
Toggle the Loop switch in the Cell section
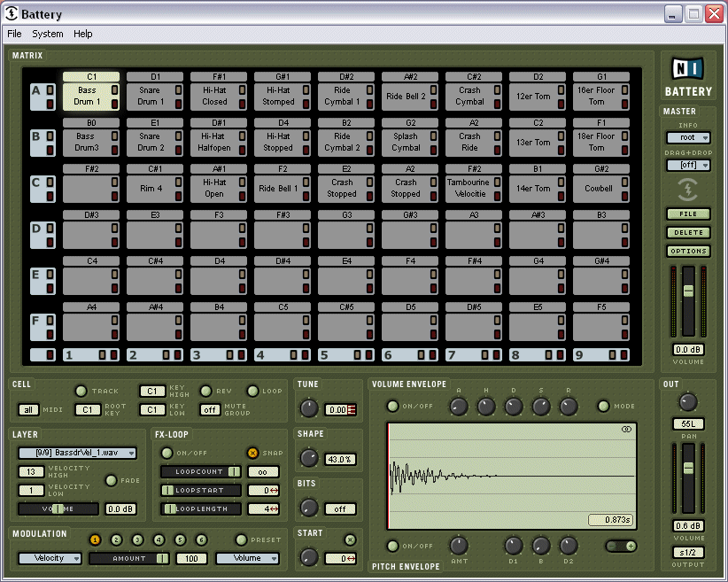[x=252, y=391]
